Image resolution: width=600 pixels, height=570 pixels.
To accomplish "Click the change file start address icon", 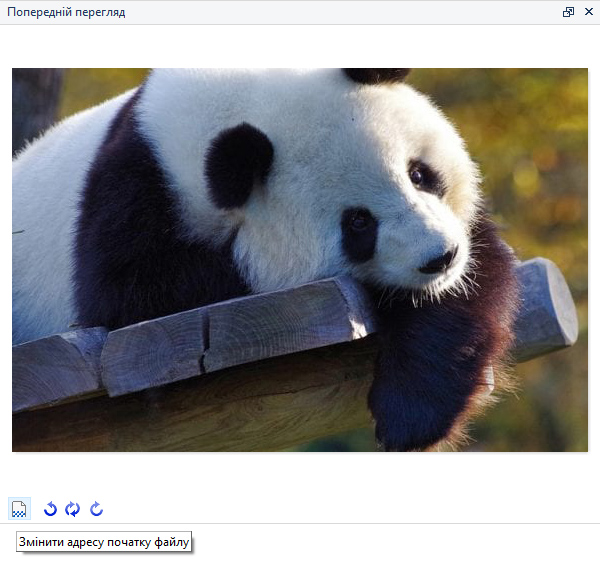I will pos(20,509).
